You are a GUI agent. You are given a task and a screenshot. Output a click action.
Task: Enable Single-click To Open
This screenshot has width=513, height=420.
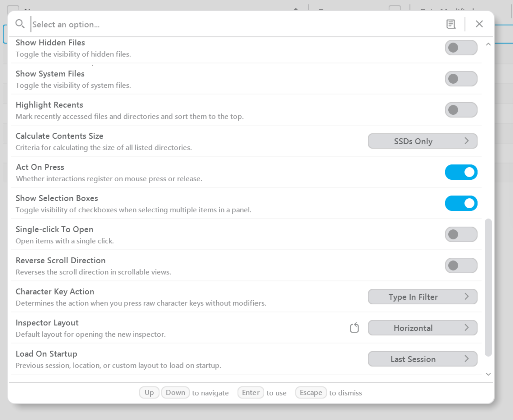click(x=461, y=234)
